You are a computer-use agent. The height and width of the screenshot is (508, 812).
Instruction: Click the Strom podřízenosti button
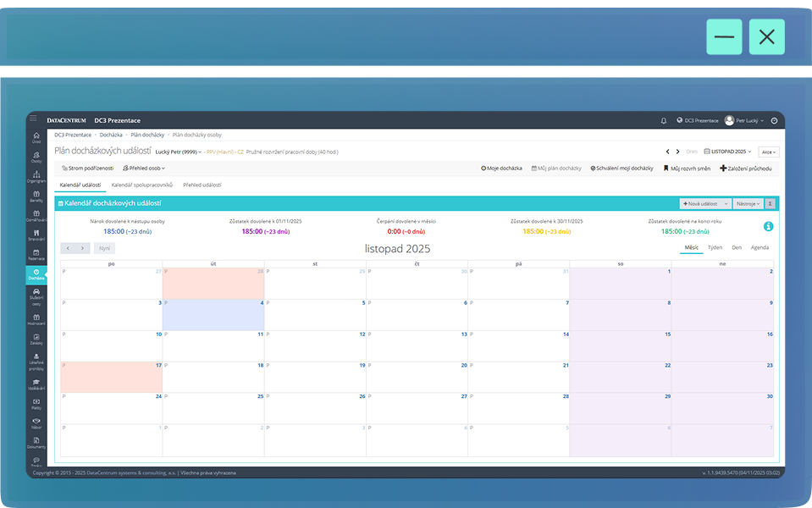coord(87,168)
